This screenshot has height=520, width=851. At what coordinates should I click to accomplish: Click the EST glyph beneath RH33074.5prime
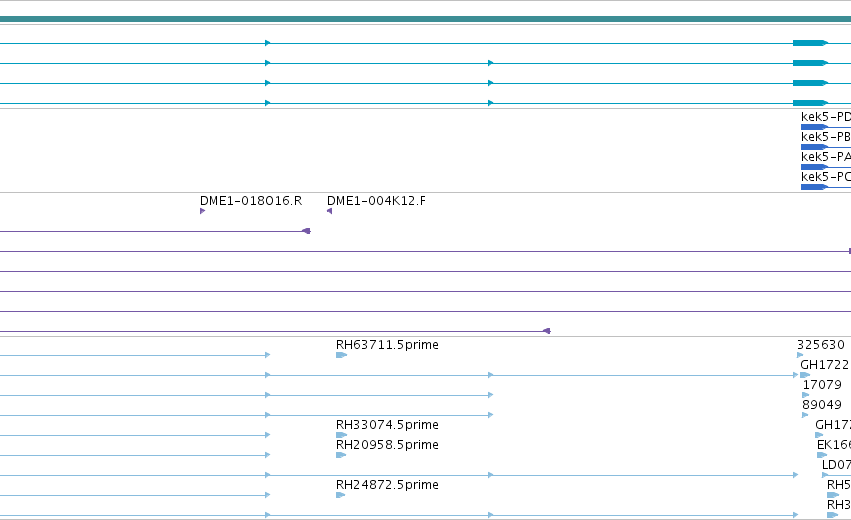tap(341, 435)
